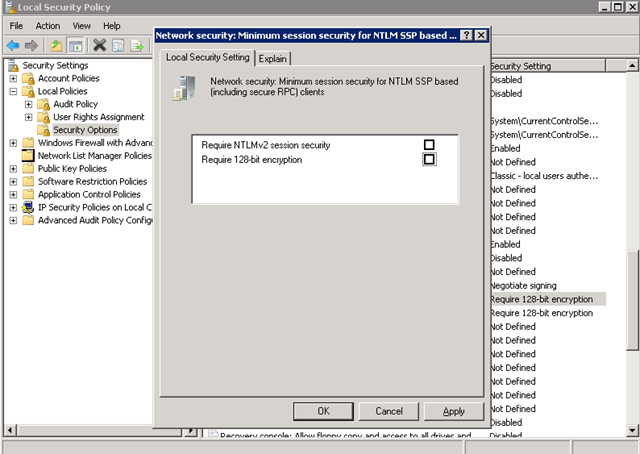This screenshot has height=454, width=640.
Task: Click the right pane vertical scrollbar thumb
Action: pos(633,300)
